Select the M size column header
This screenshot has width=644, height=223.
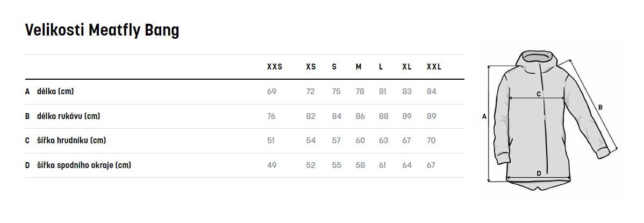[359, 67]
